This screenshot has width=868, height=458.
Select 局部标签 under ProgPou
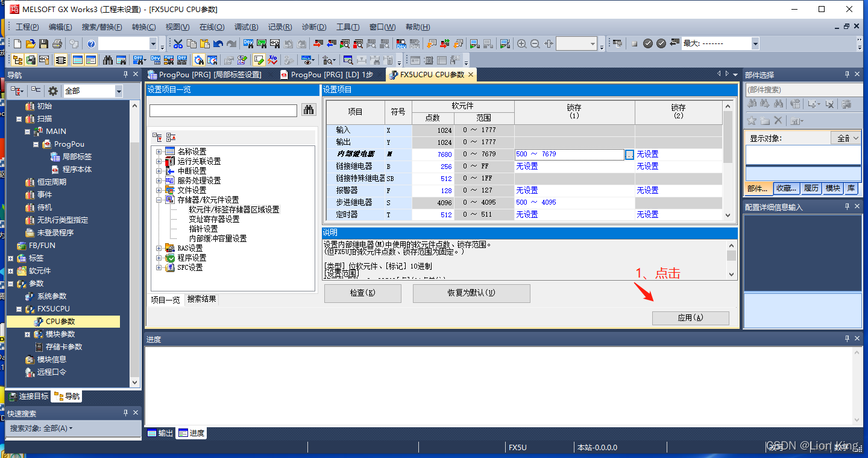coord(77,157)
